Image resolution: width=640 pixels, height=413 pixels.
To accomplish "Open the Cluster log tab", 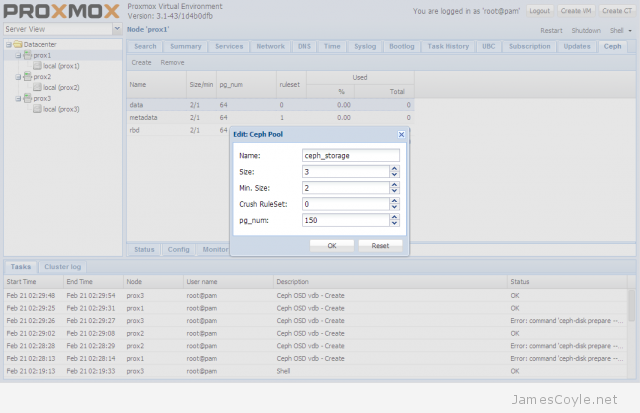I will coord(62,267).
